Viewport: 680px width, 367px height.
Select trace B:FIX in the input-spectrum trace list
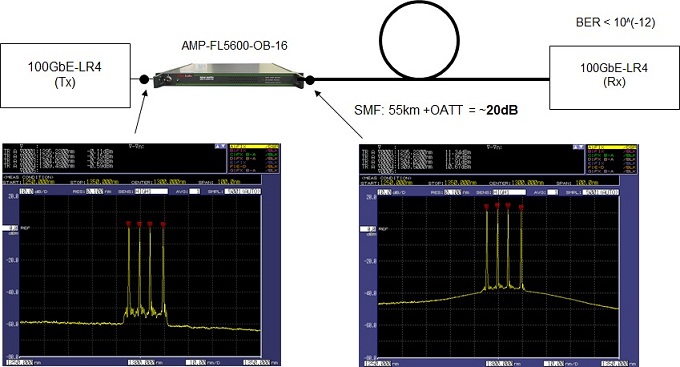coord(254,151)
